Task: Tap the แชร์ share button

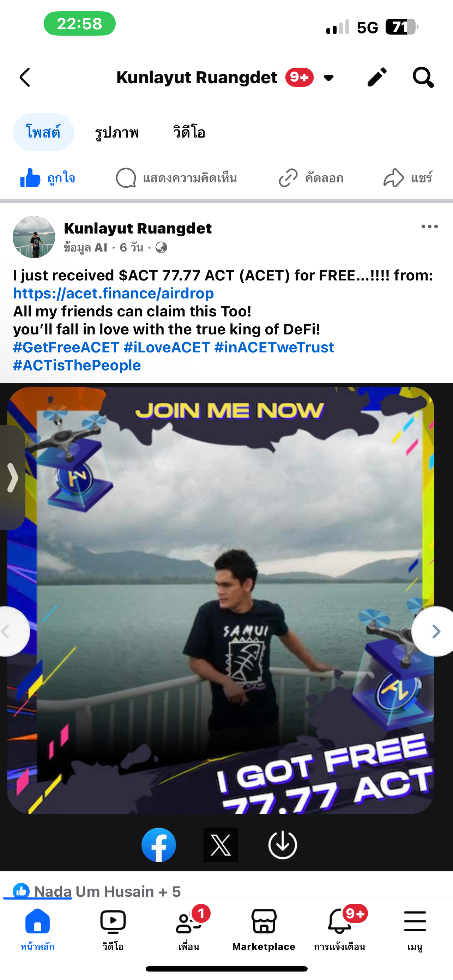Action: pos(408,178)
